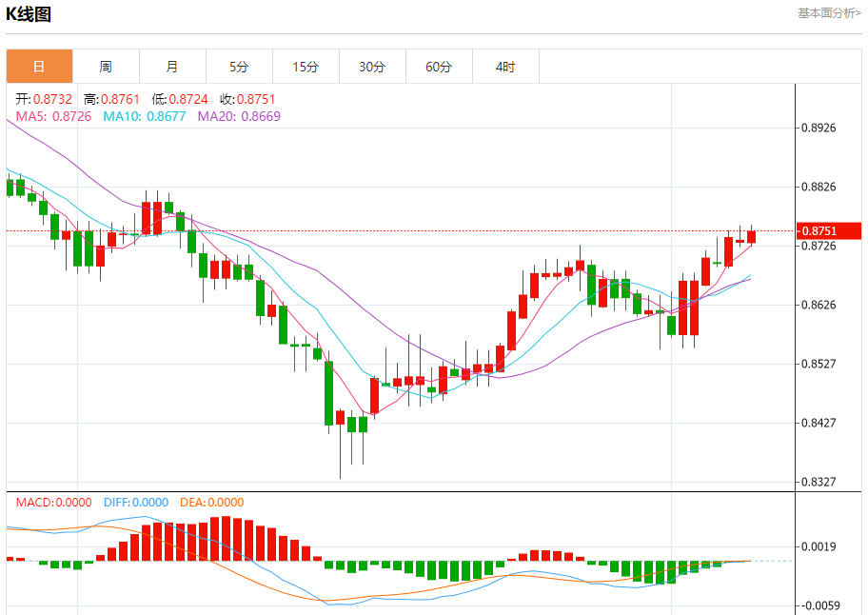Switch to the 周 weekly tab
Viewport: 868px width, 615px height.
pos(106,67)
